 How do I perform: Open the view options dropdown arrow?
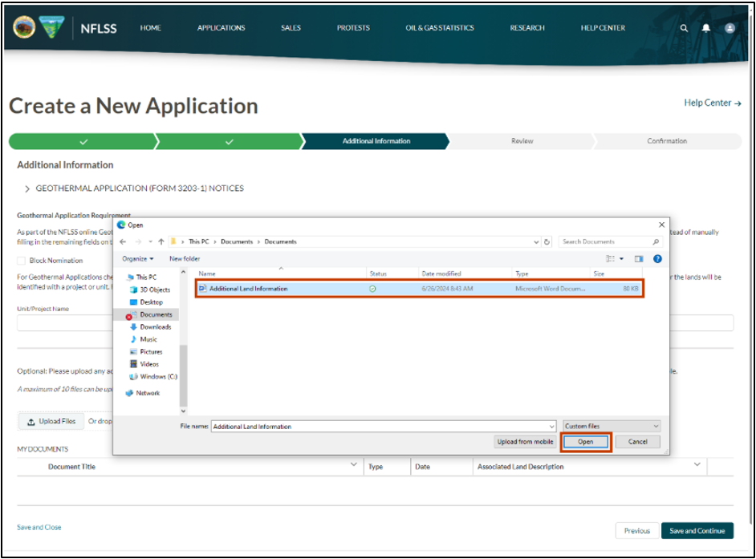[621, 259]
